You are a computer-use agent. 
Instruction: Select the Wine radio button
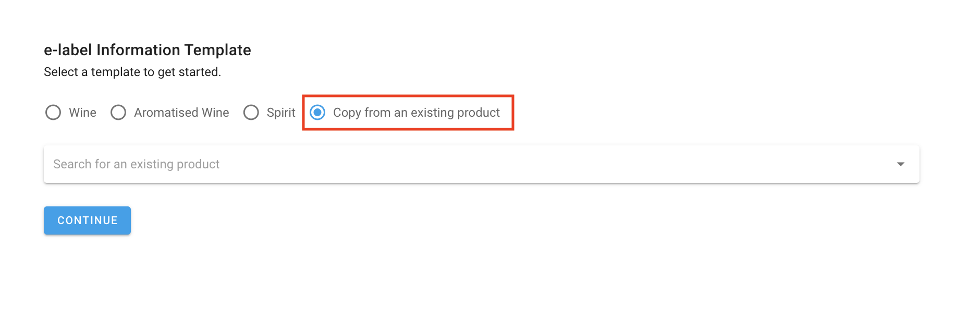click(x=53, y=113)
